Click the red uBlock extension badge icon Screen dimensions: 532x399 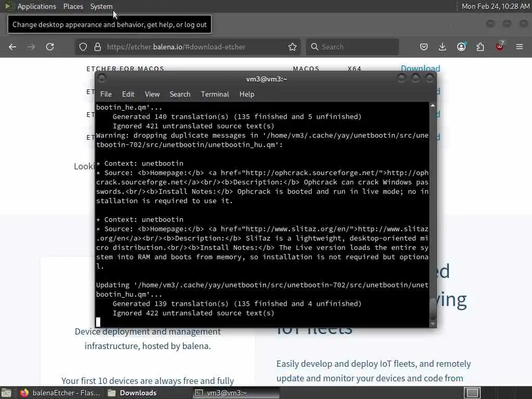(500, 46)
